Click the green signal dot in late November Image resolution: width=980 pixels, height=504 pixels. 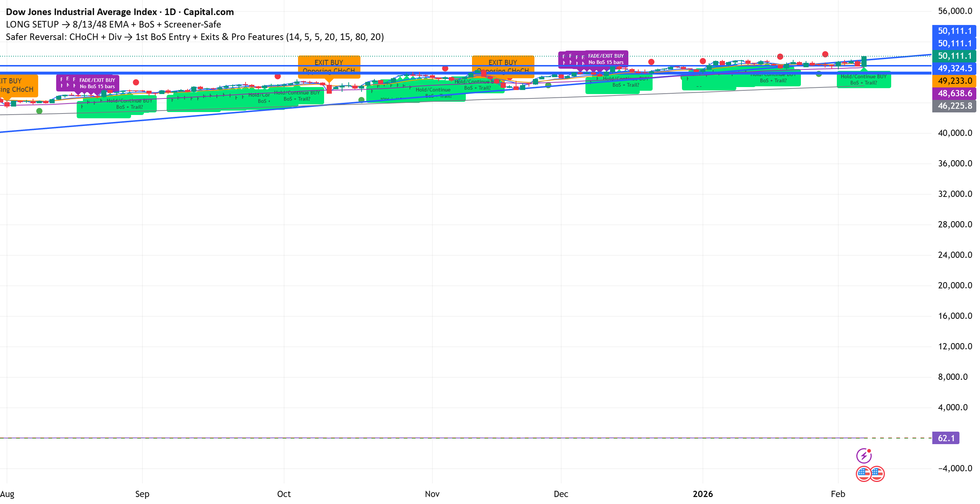[548, 85]
